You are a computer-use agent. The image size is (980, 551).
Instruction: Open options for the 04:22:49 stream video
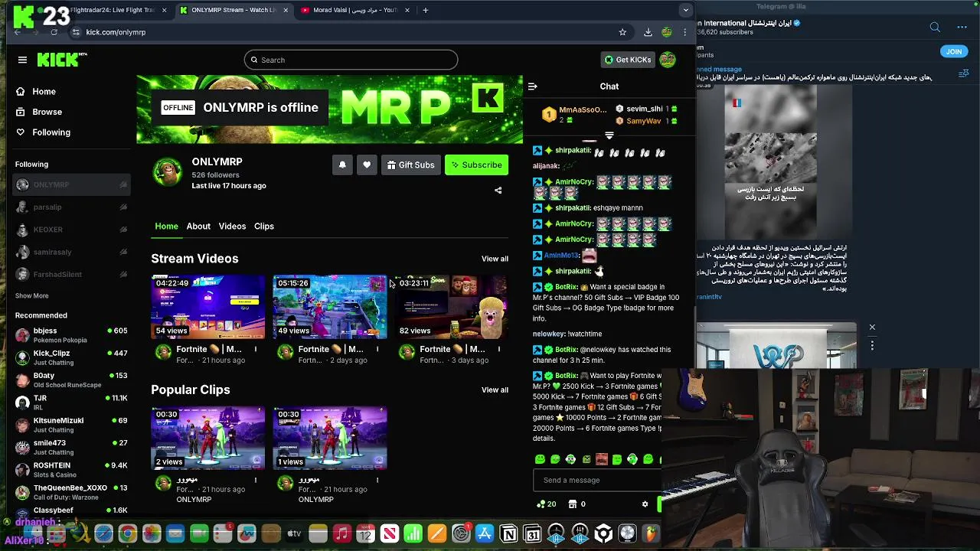(x=256, y=349)
